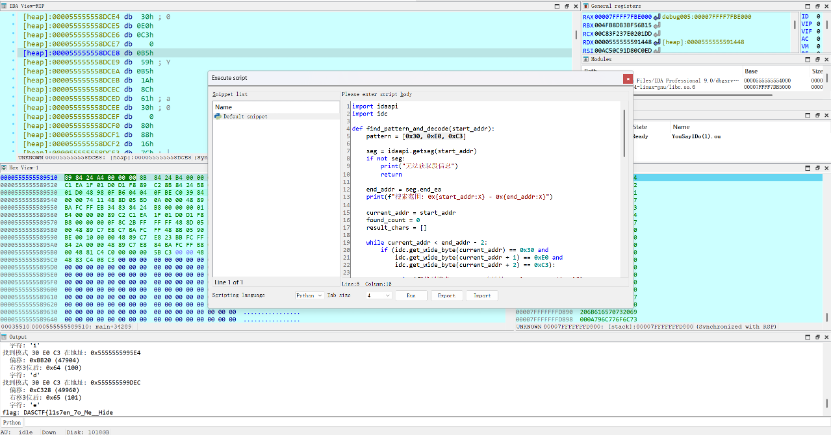This screenshot has height=436, width=832.
Task: Click the Output panel icon
Action: click(x=5, y=337)
